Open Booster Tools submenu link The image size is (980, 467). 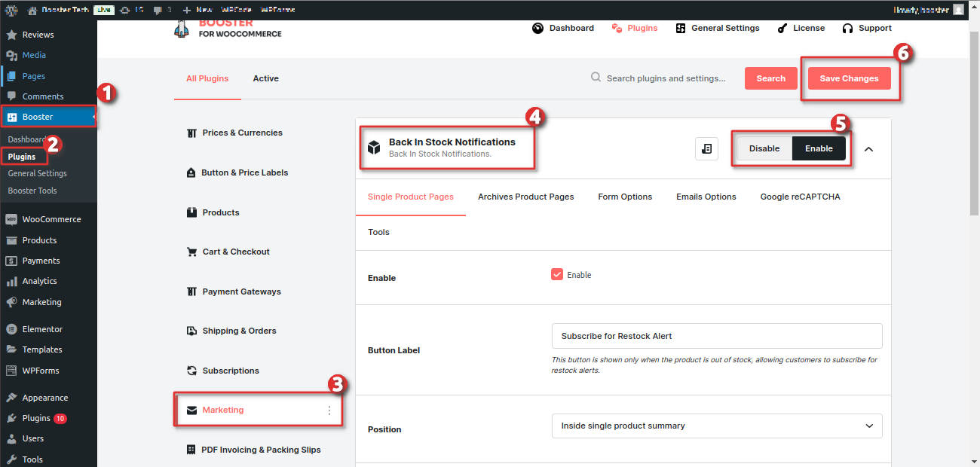(32, 191)
